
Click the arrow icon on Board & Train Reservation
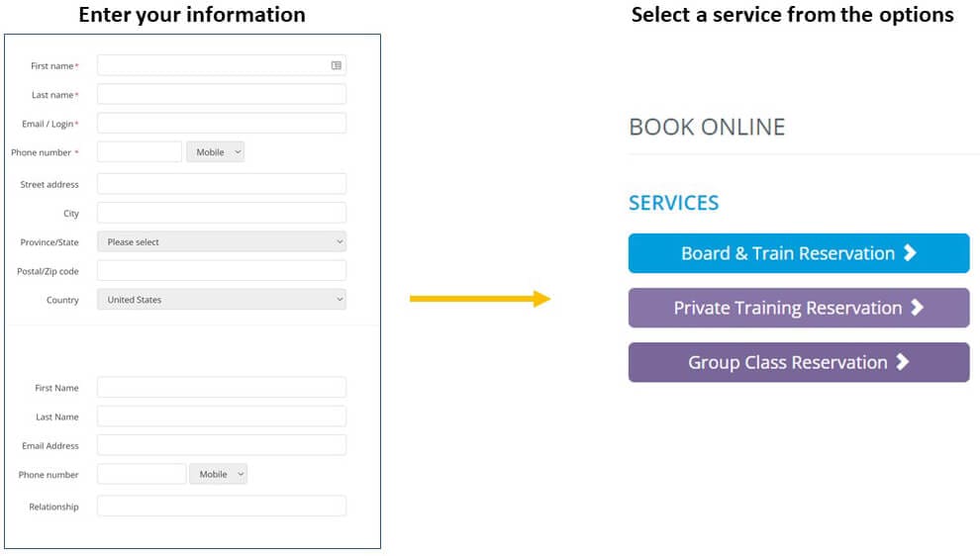click(910, 253)
